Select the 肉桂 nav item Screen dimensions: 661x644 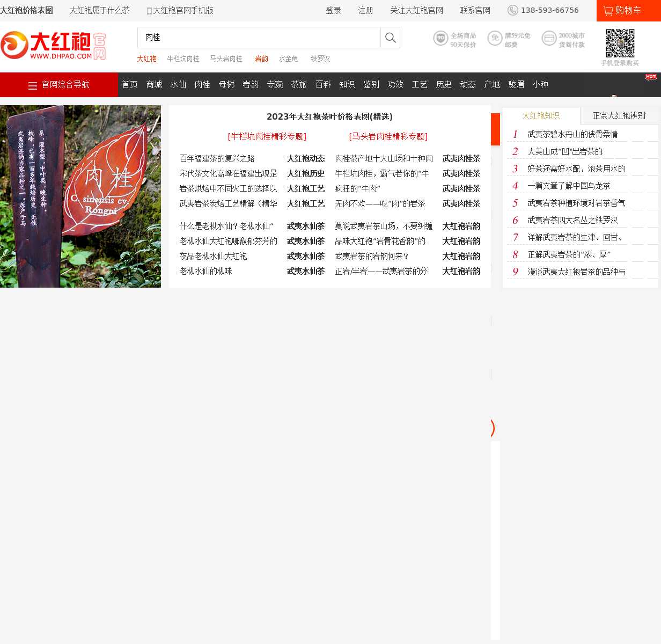coord(202,85)
